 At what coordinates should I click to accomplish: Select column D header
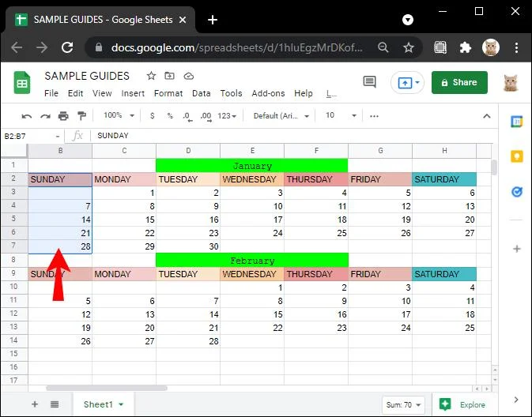(188, 151)
